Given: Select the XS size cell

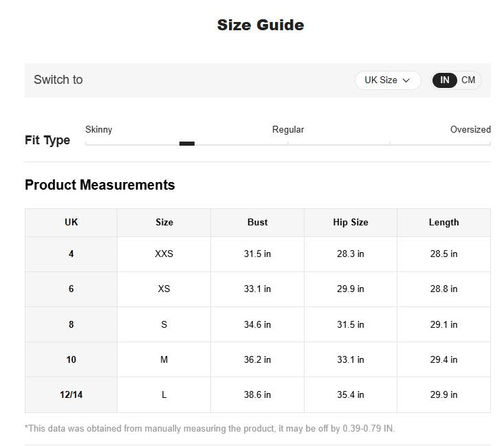Looking at the screenshot, I should pos(164,289).
